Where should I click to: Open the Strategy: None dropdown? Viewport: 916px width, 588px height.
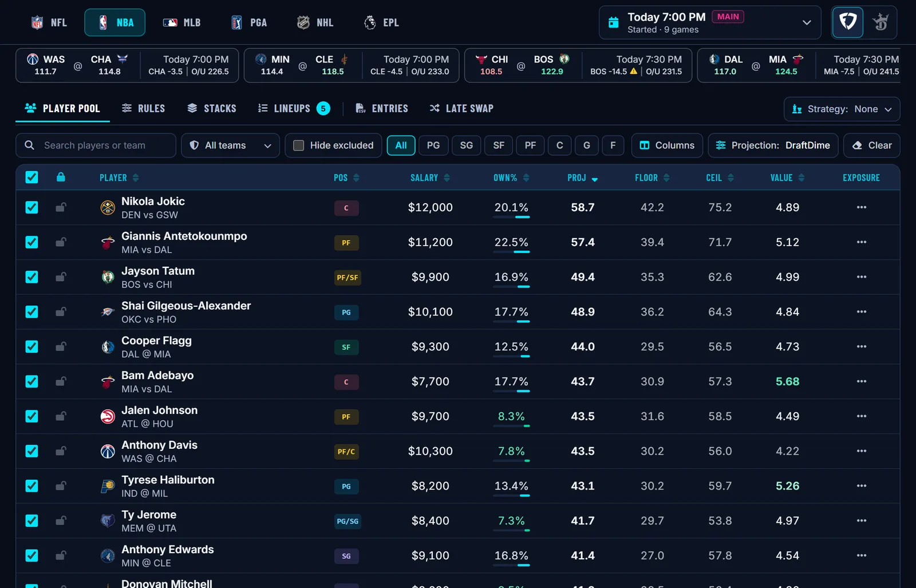[x=842, y=109]
